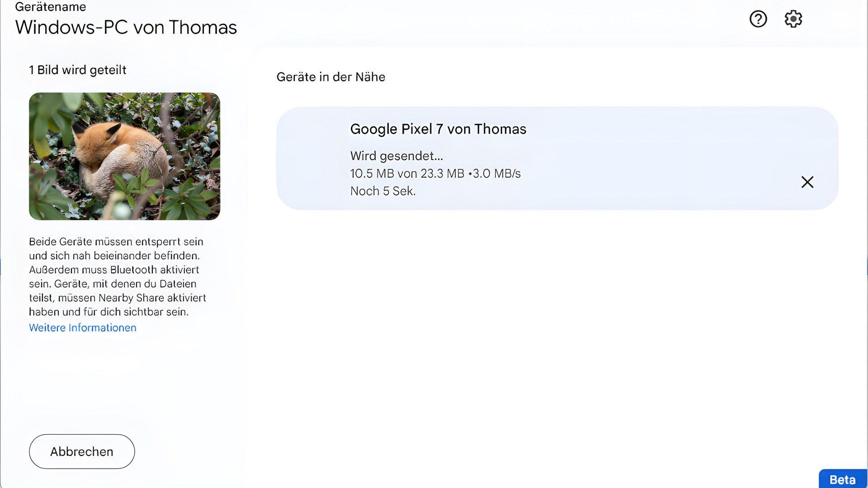Open the Weitere Informationen link
Viewport: 868px width, 488px height.
pos(83,328)
